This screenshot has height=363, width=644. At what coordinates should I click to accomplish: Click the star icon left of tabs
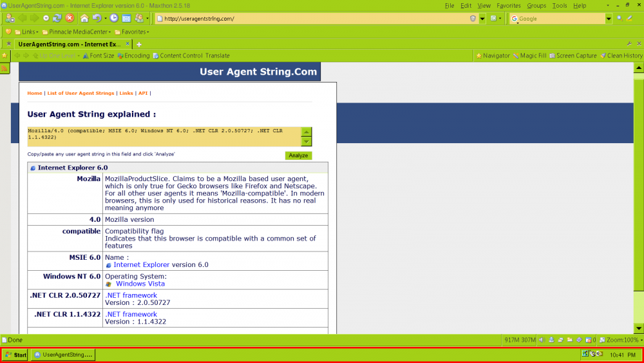pyautogui.click(x=8, y=44)
